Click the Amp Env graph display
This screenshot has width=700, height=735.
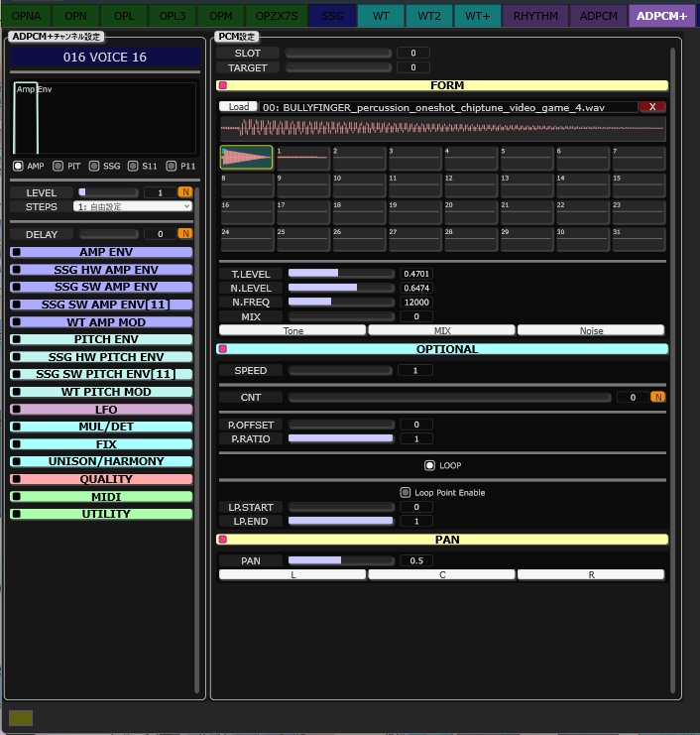[105, 118]
